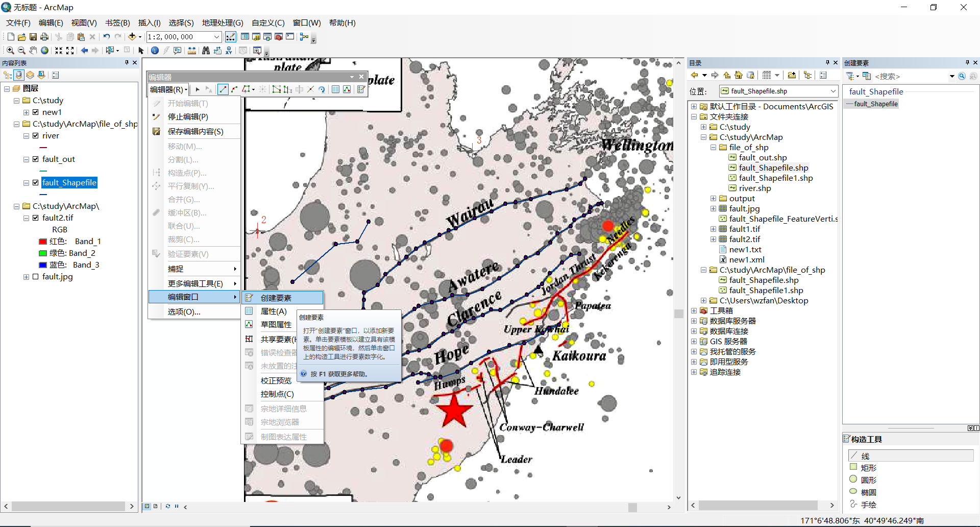Select the Edit tool arrow in Editor toolbar
This screenshot has width=980, height=527.
coord(198,89)
